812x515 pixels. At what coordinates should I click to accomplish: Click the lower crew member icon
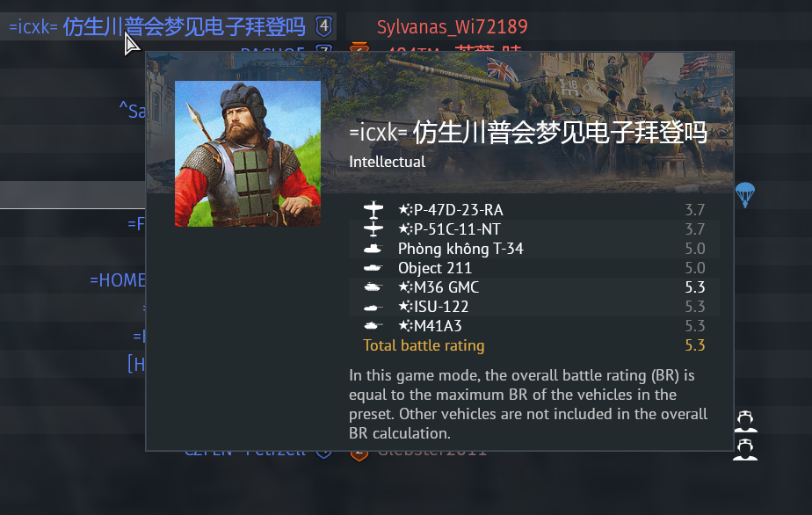click(x=745, y=449)
